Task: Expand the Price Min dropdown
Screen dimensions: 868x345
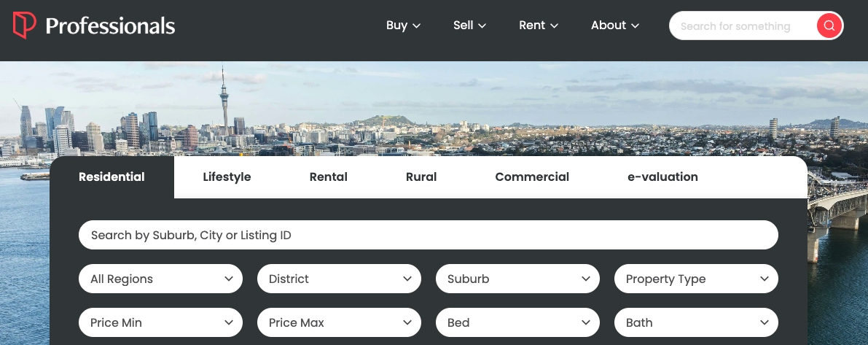Action: (160, 322)
